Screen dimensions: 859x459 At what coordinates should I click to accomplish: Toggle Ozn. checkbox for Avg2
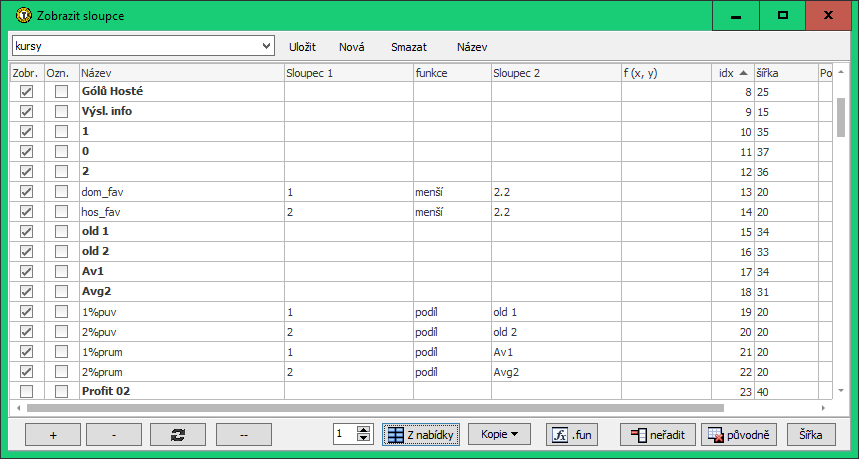point(61,292)
